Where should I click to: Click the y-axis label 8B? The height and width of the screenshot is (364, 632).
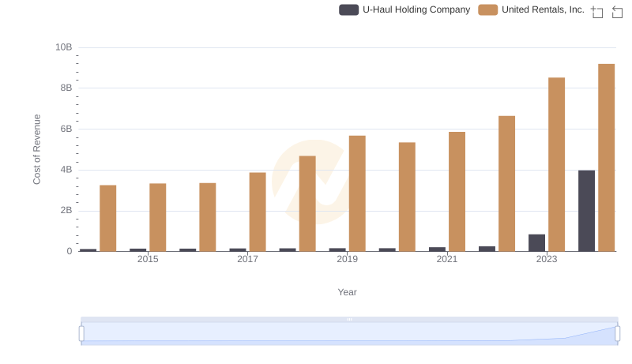(x=66, y=88)
